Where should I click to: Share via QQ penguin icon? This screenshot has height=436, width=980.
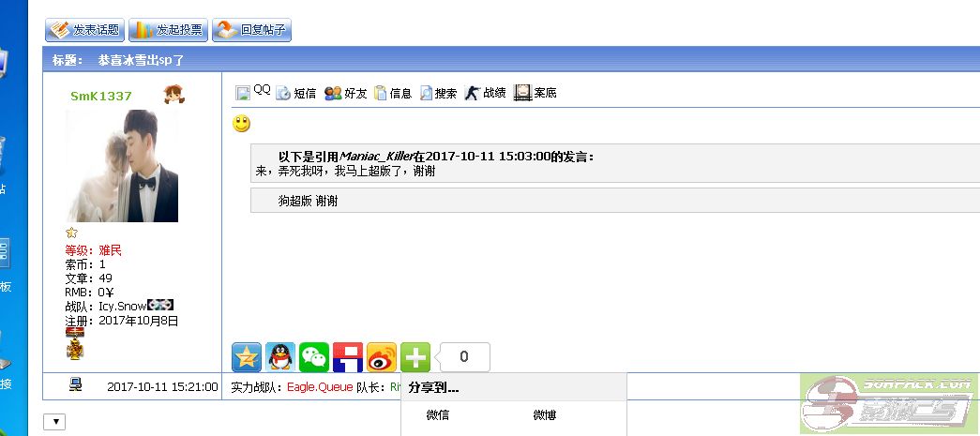(280, 357)
